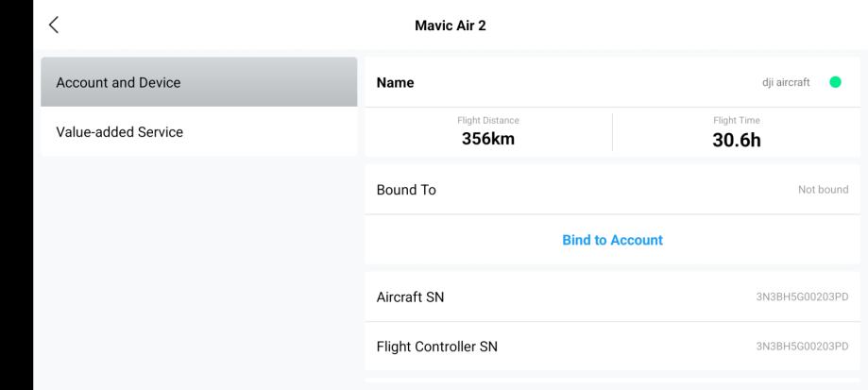Tap the dji aircraft name value
The width and height of the screenshot is (868, 390).
tap(786, 83)
